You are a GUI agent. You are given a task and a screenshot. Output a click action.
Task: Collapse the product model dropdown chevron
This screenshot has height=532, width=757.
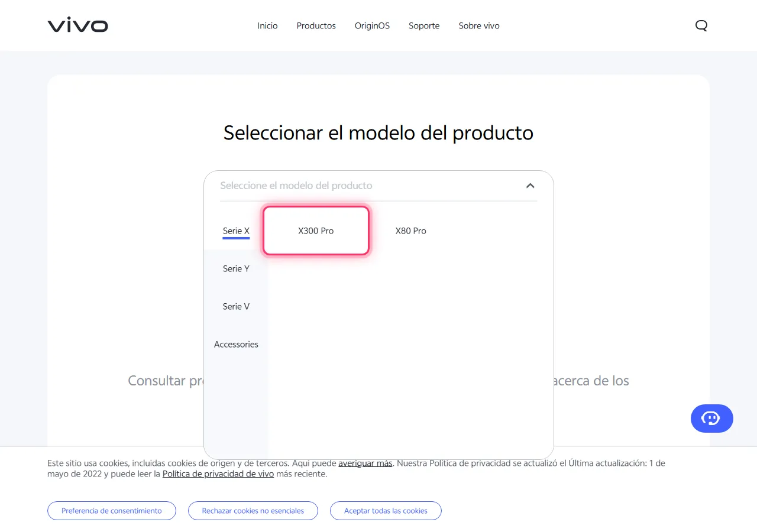point(530,186)
